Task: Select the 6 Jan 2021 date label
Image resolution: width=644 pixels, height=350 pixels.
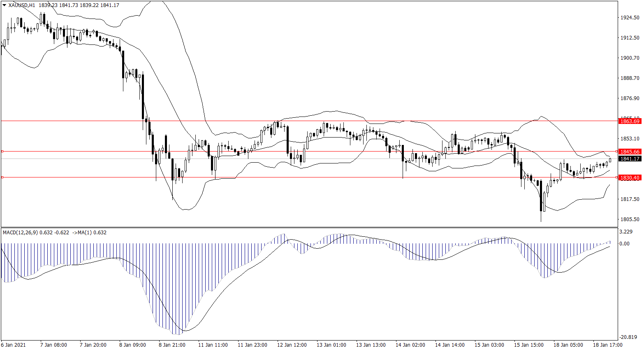Action: click(x=14, y=345)
